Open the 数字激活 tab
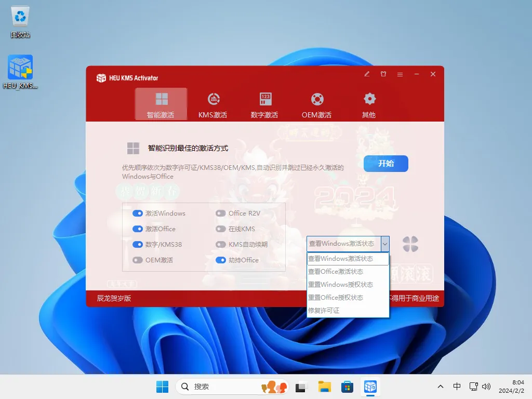Screen dimensions: 532x399 pyautogui.click(x=264, y=104)
